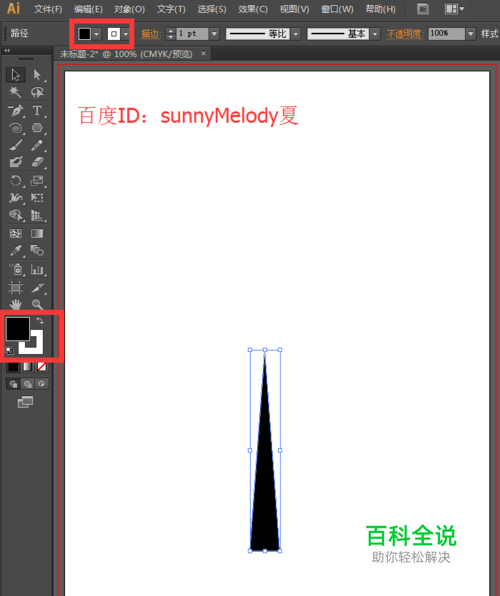Change the screen mode
The height and width of the screenshot is (596, 500).
point(25,402)
